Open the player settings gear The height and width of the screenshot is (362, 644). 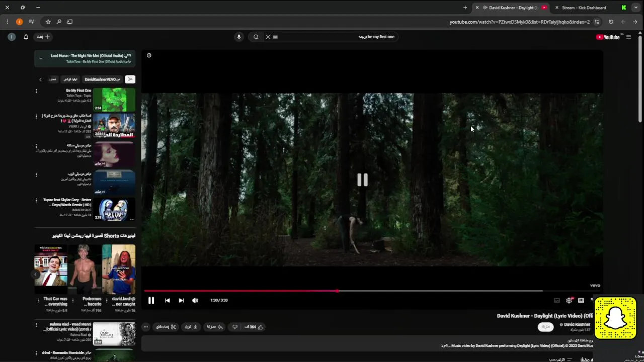(569, 301)
